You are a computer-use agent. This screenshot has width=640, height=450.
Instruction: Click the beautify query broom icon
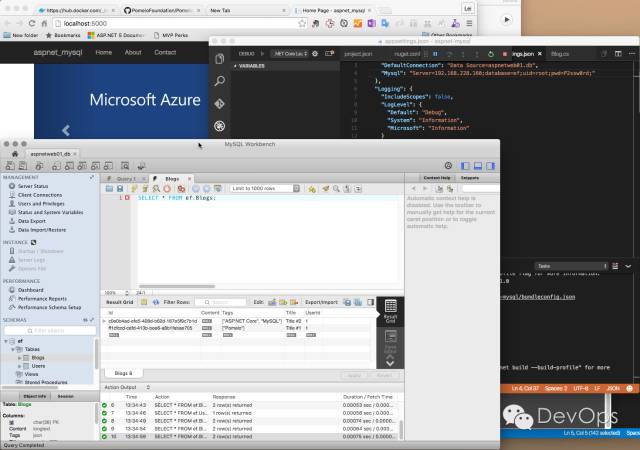click(325, 188)
